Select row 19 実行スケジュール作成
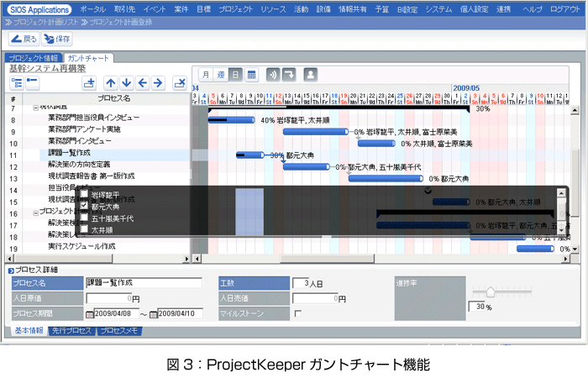This screenshot has width=588, height=378. tap(81, 246)
